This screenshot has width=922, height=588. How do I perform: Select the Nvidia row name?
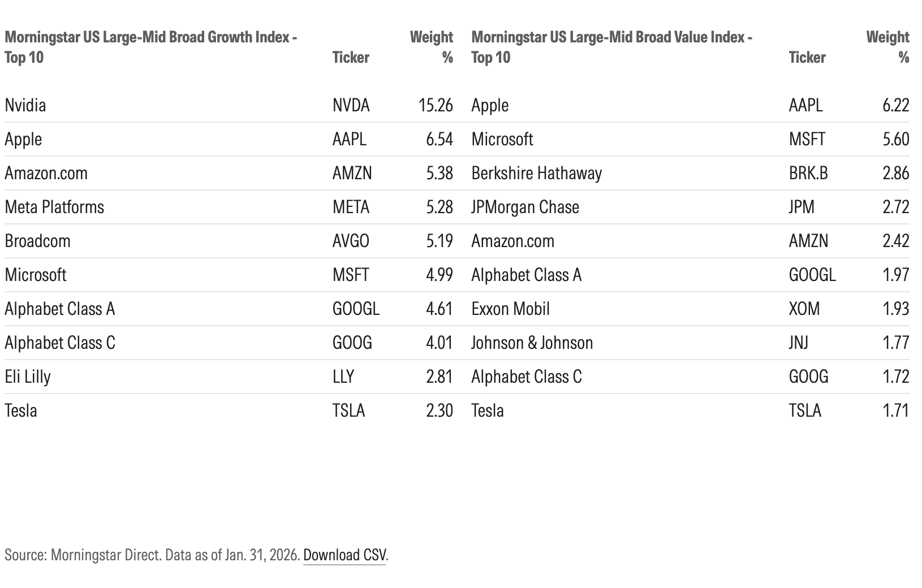tap(25, 105)
